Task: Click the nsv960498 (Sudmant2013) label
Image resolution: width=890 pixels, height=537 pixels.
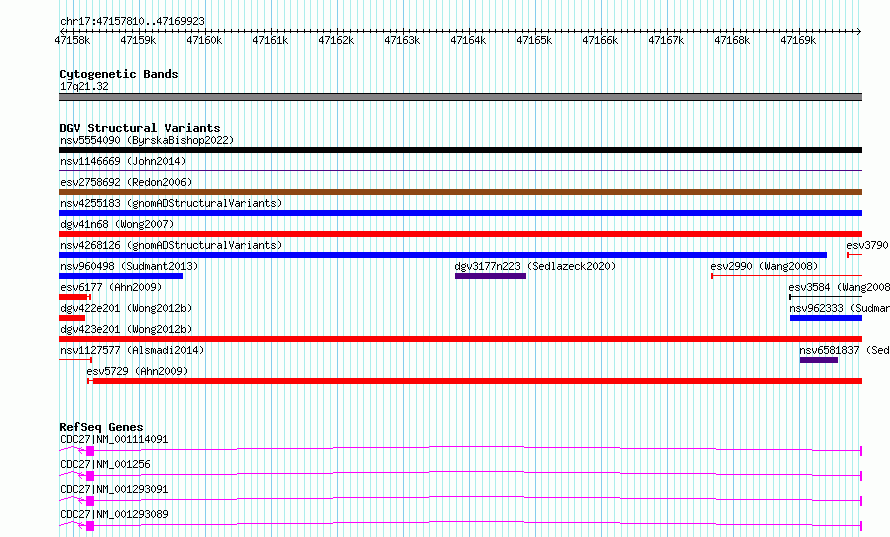Action: [x=129, y=266]
